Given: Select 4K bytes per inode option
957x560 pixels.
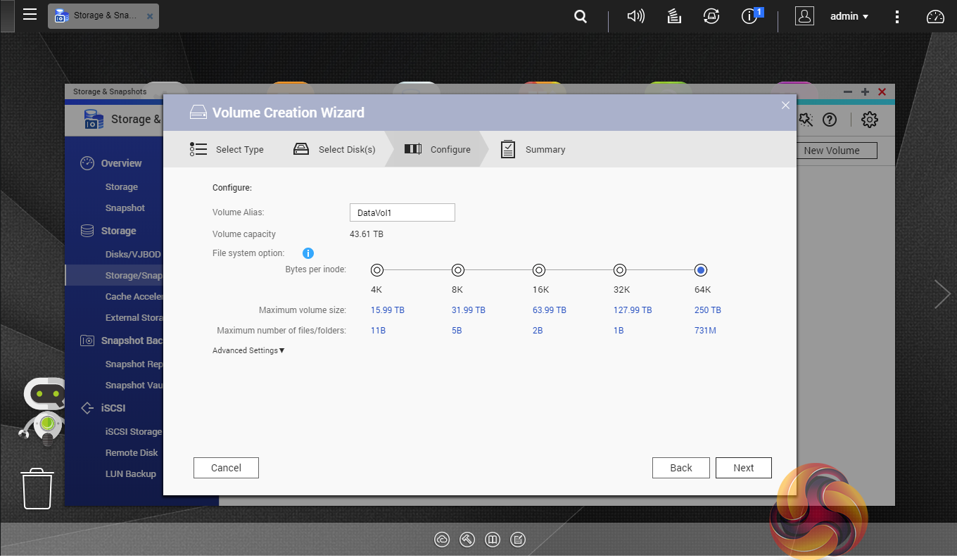Looking at the screenshot, I should (x=376, y=270).
